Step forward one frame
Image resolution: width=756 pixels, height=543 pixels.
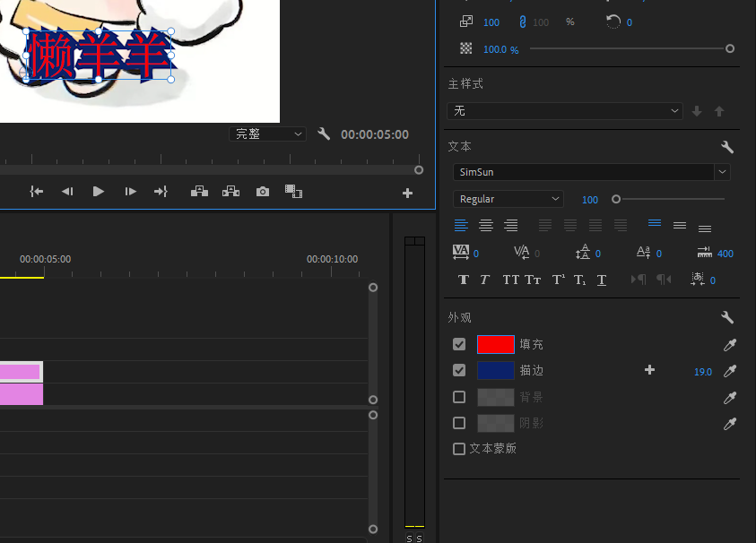[x=130, y=191]
